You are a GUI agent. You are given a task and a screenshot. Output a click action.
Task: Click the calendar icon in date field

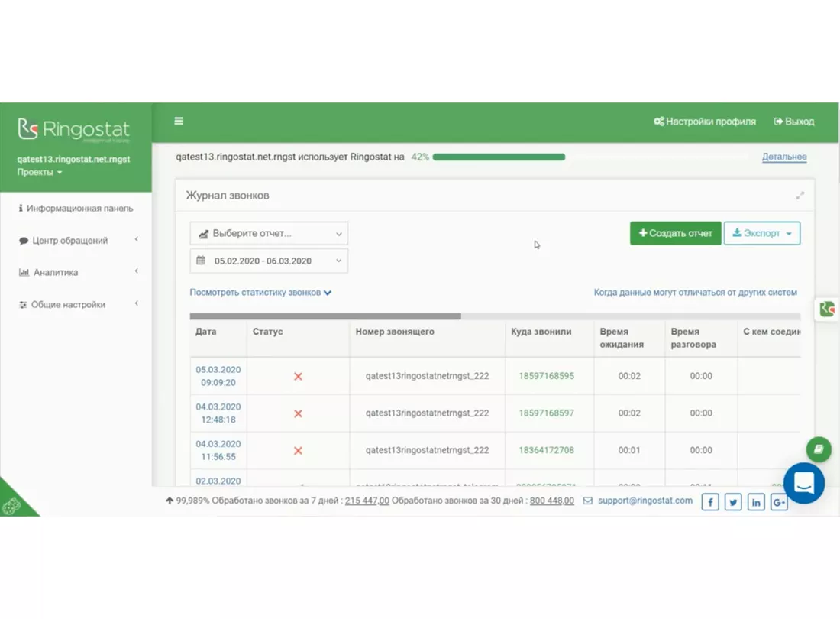pos(201,261)
